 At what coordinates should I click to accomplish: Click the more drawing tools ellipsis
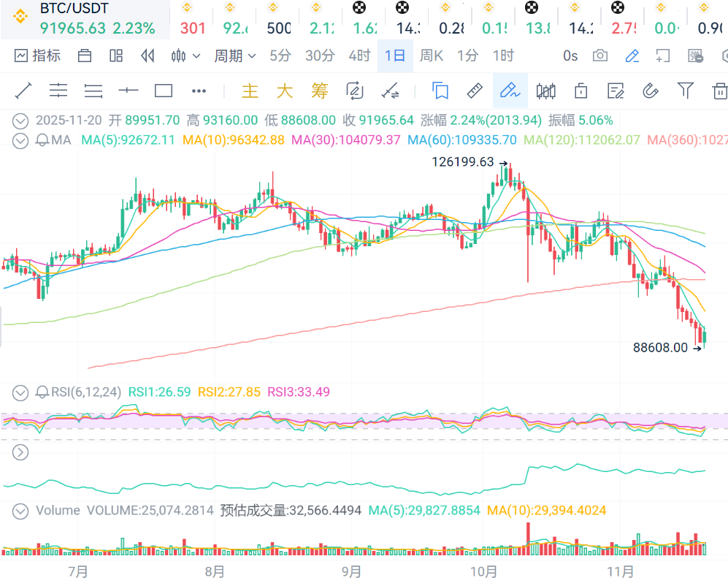click(x=199, y=91)
